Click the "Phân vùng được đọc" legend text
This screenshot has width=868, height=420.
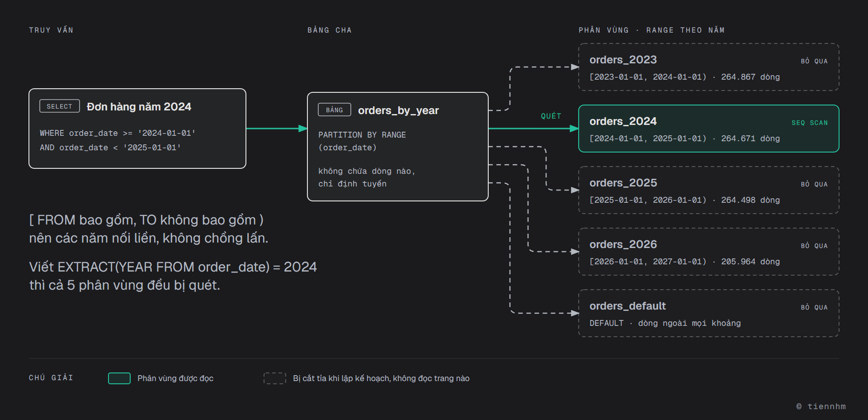[175, 378]
